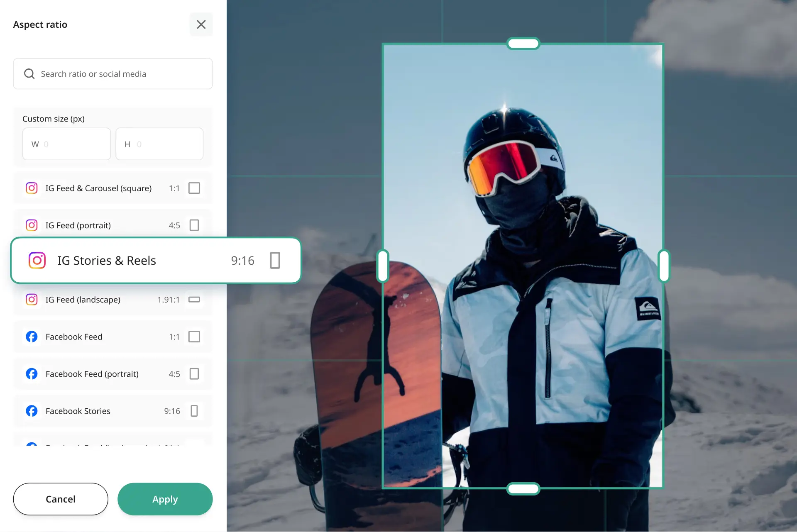Click the landscape ratio icon for IG Feed (landscape)

coord(194,299)
